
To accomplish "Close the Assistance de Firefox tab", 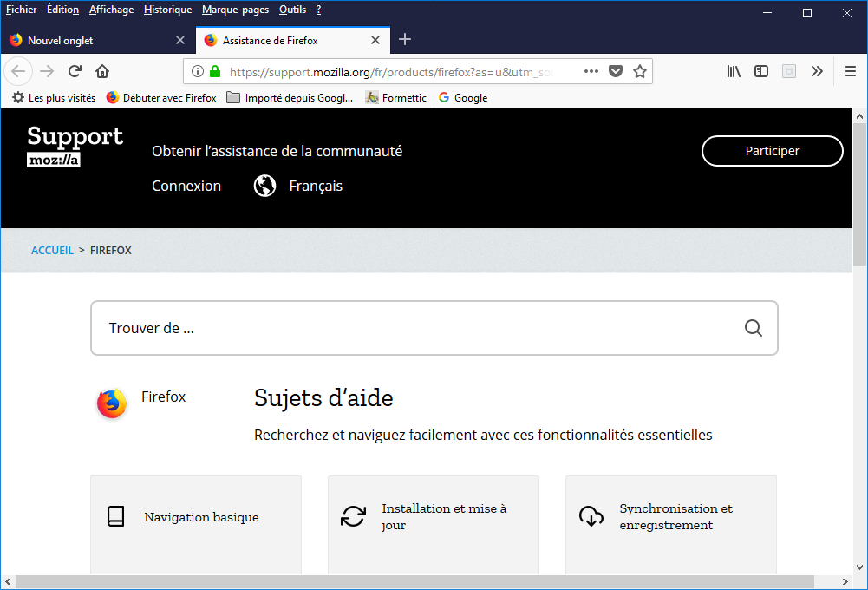I will tap(375, 40).
